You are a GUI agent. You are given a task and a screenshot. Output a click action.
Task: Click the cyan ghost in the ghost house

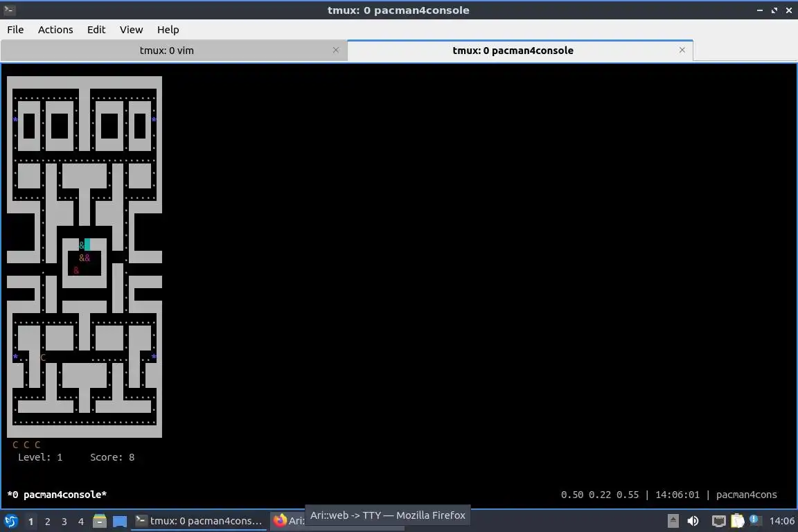(82, 245)
